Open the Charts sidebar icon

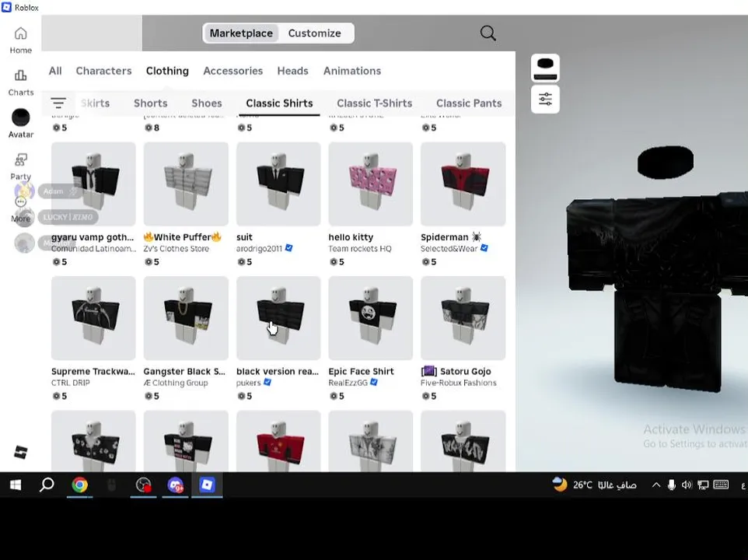pos(20,82)
